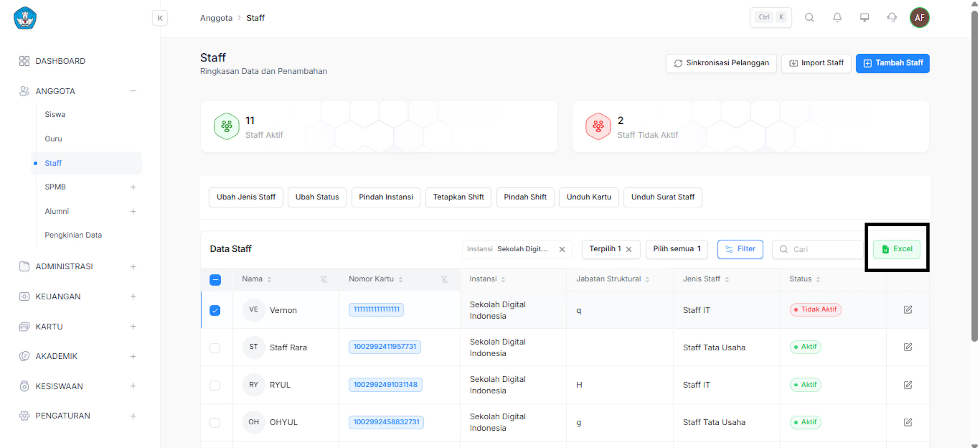980x448 pixels.
Task: Edit RYUL's row with the pencil icon
Action: coord(908,385)
